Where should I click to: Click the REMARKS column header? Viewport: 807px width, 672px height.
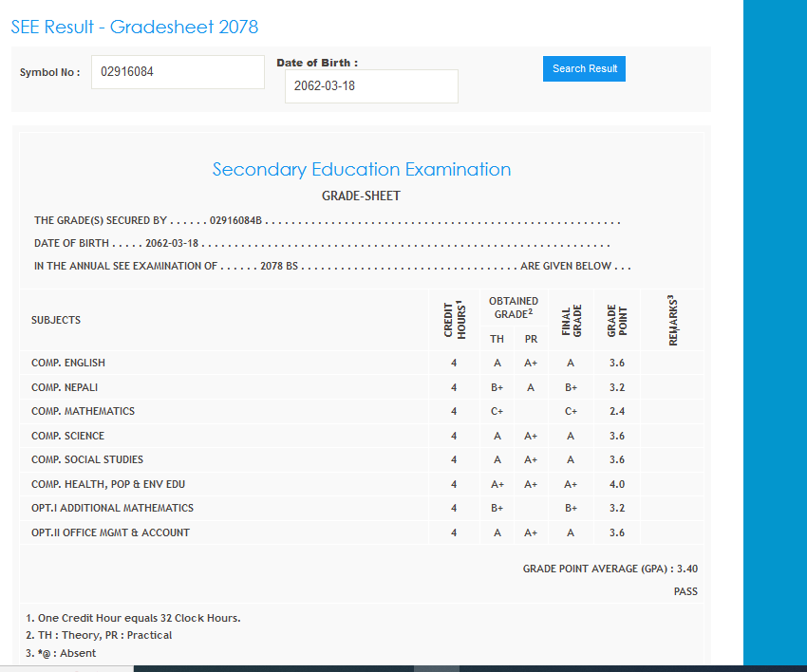coord(672,320)
